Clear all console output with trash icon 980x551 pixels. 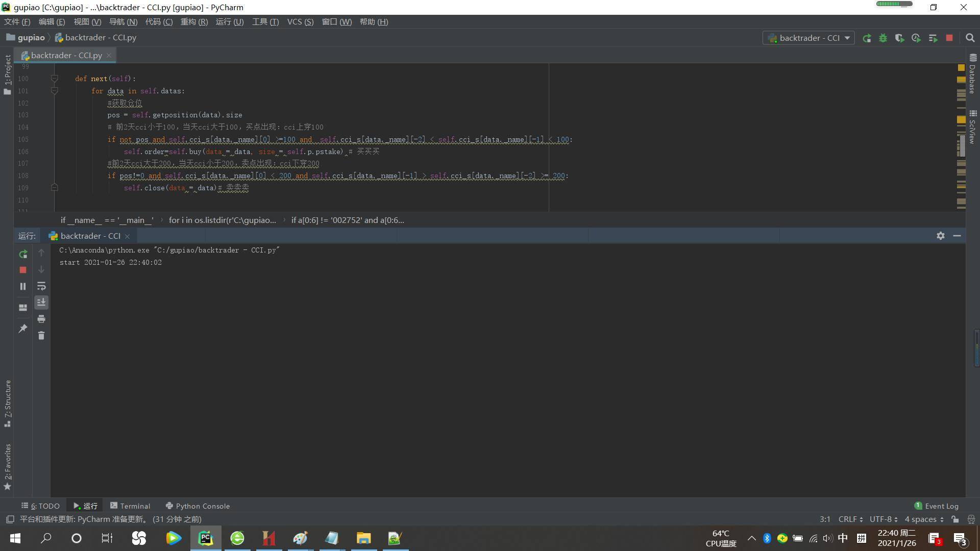(x=41, y=336)
